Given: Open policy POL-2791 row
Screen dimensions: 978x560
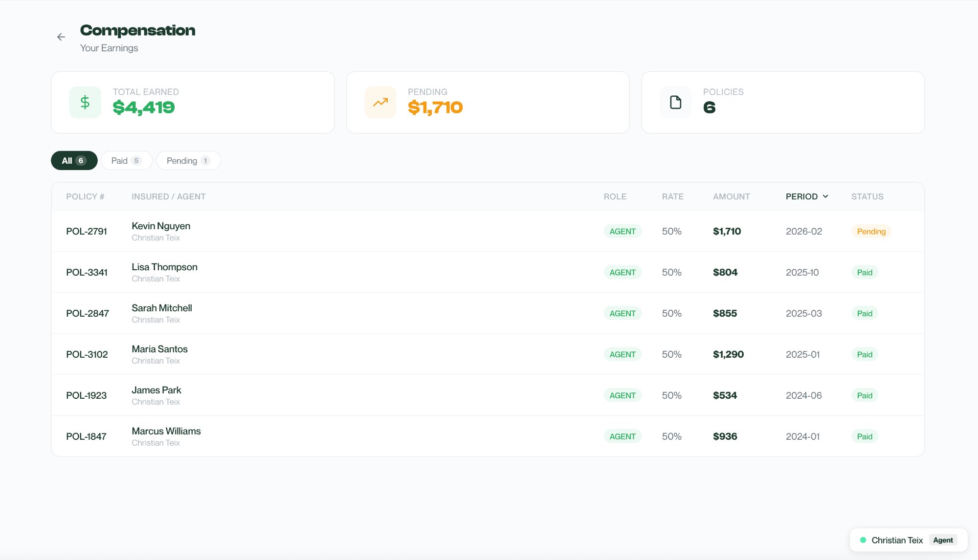Looking at the screenshot, I should click(x=488, y=231).
